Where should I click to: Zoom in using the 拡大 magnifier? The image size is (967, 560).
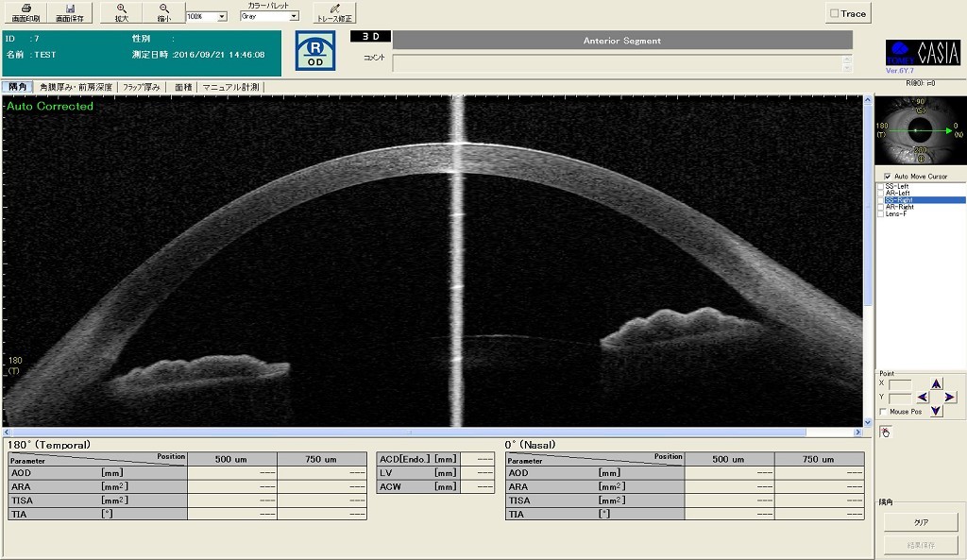coord(122,12)
